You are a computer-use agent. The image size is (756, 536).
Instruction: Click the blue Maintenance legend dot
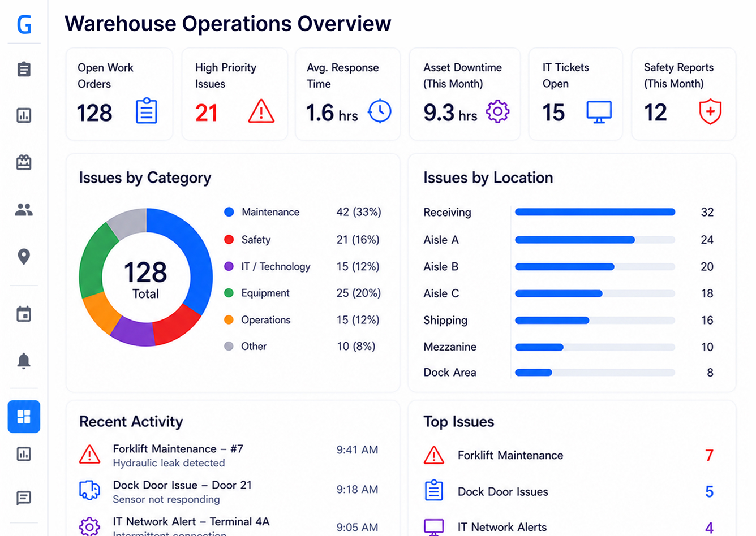point(229,212)
